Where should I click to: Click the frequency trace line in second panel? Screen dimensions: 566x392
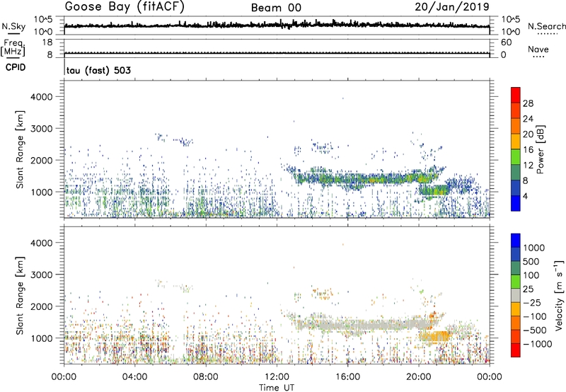[277, 53]
